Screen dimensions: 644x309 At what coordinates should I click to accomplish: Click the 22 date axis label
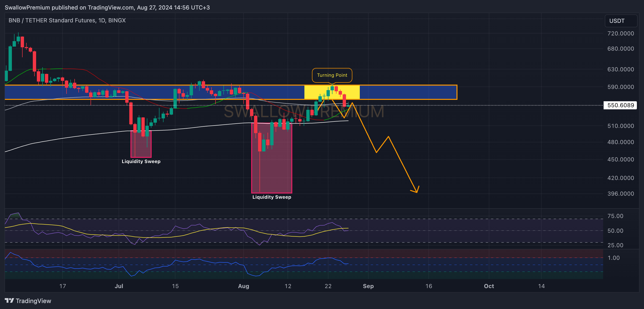point(328,286)
